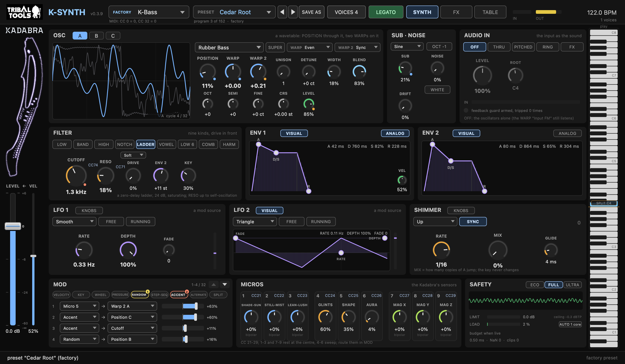Open the WARP 2 Sync dropdown
Image resolution: width=625 pixels, height=364 pixels.
357,47
